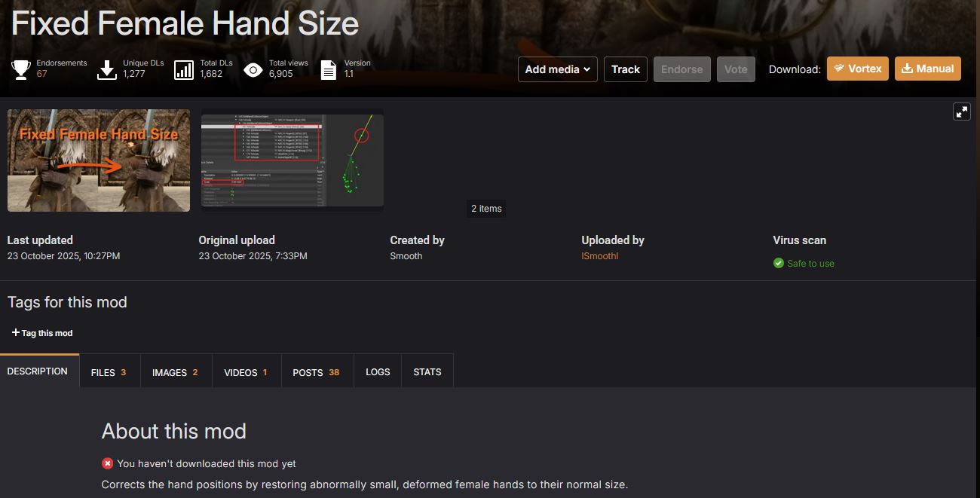Click the 'Created by' Smooth text

coord(406,256)
